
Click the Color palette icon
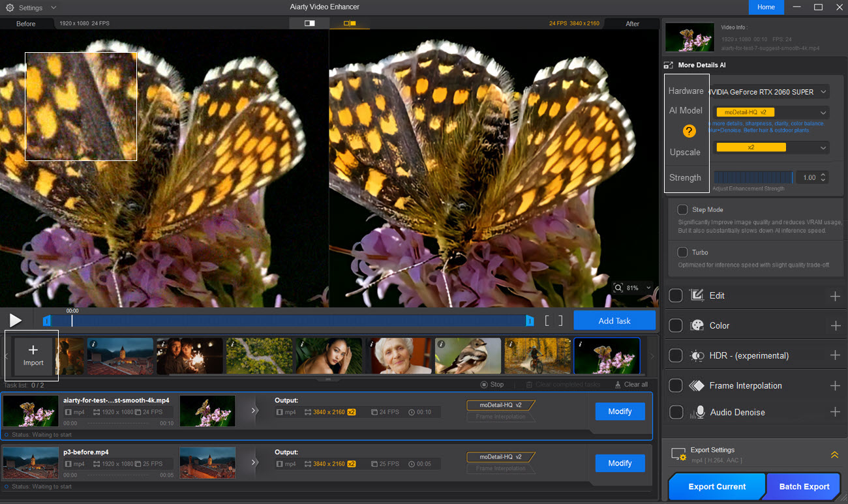(697, 325)
